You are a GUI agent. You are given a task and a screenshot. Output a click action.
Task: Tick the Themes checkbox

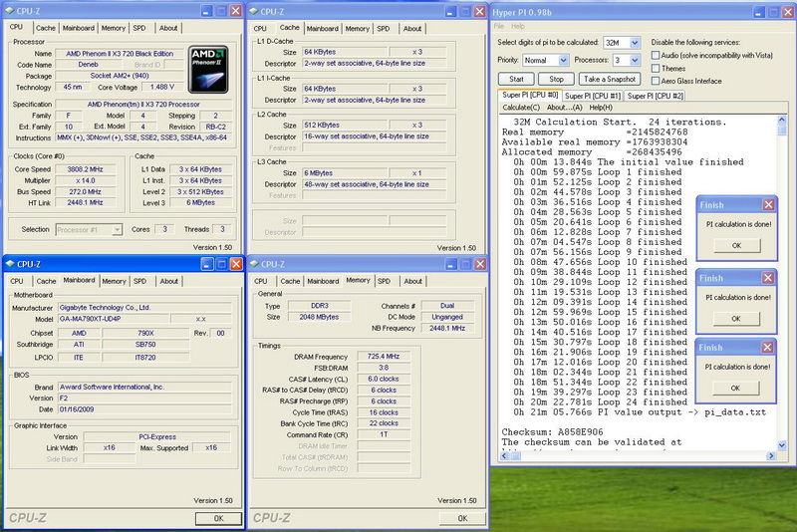pyautogui.click(x=656, y=68)
